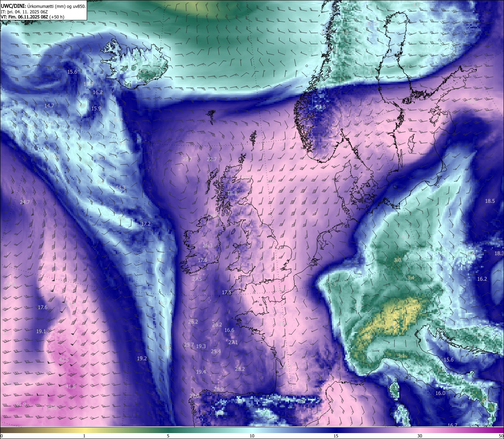
Task: Click the title line 'UWC/DINI: Úrkomumætti (mm) og uv850.'
Action: click(43, 6)
